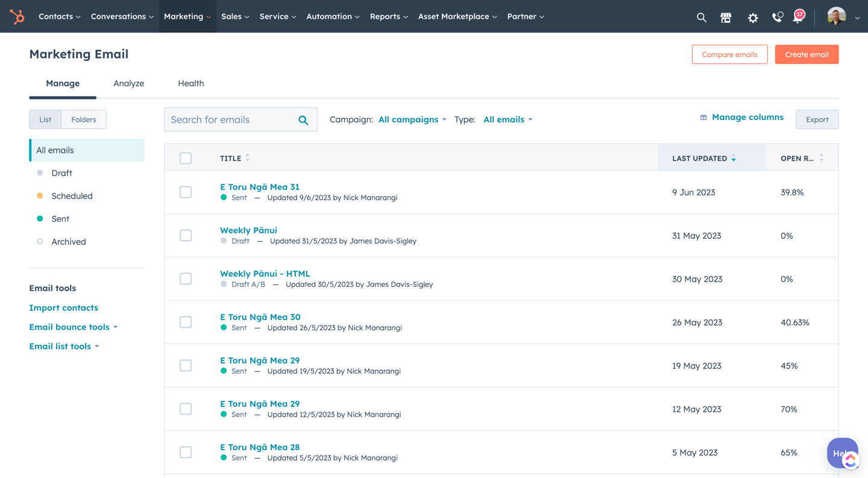Switch to the Health tab
Image resolution: width=868 pixels, height=478 pixels.
pos(191,84)
